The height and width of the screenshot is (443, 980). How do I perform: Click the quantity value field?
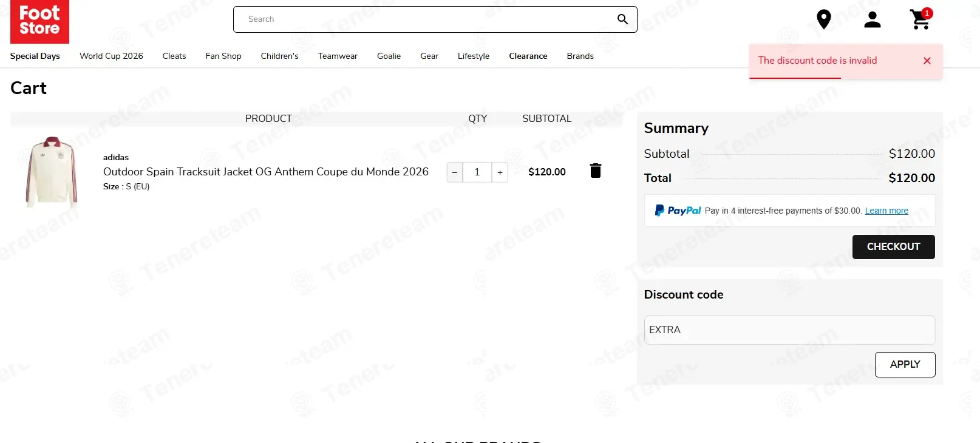point(477,172)
